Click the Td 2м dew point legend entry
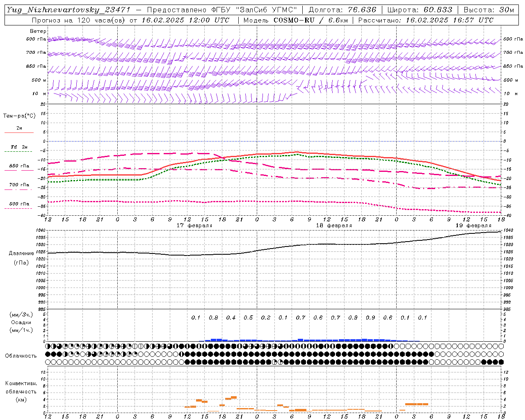The height and width of the screenshot is (420, 525). 19,147
